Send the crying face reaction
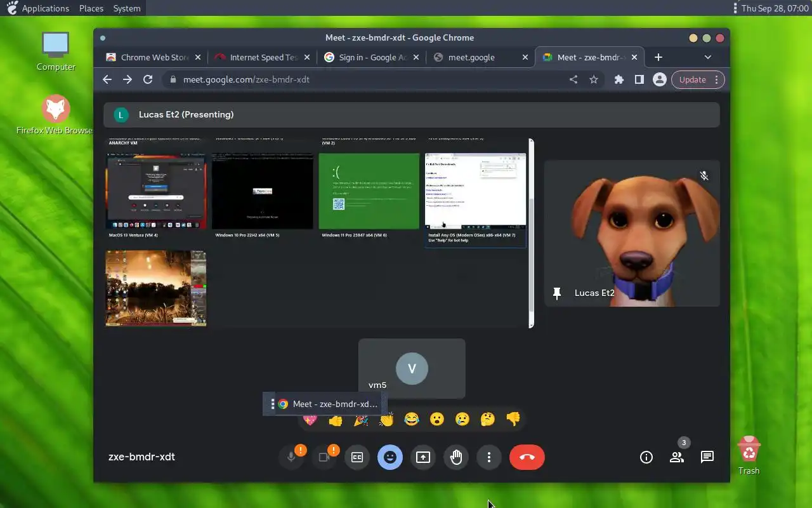Viewport: 812px width, 508px height. click(x=462, y=420)
